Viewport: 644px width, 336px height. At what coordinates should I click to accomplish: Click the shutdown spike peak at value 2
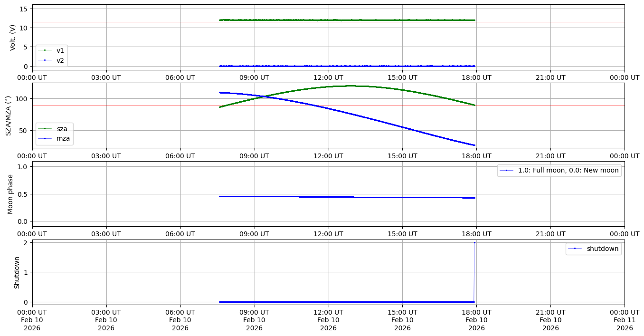[474, 243]
